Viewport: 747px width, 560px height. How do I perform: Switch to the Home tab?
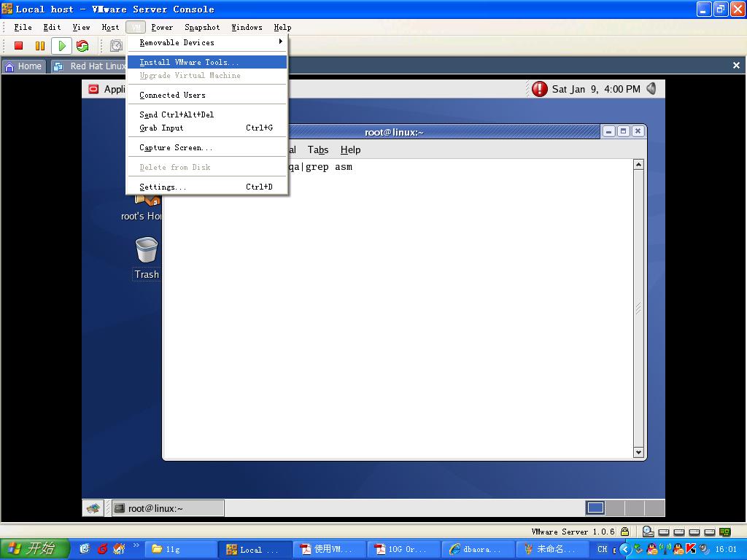(23, 66)
